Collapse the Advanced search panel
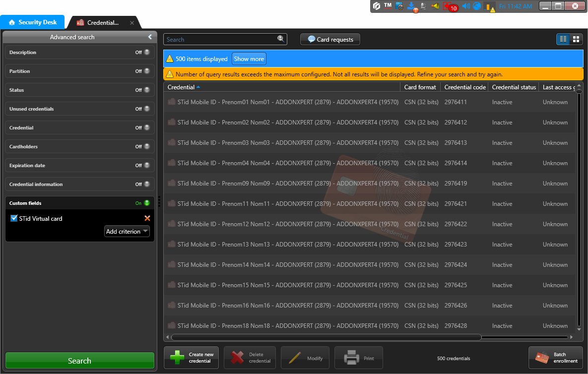The height and width of the screenshot is (374, 588). (150, 37)
